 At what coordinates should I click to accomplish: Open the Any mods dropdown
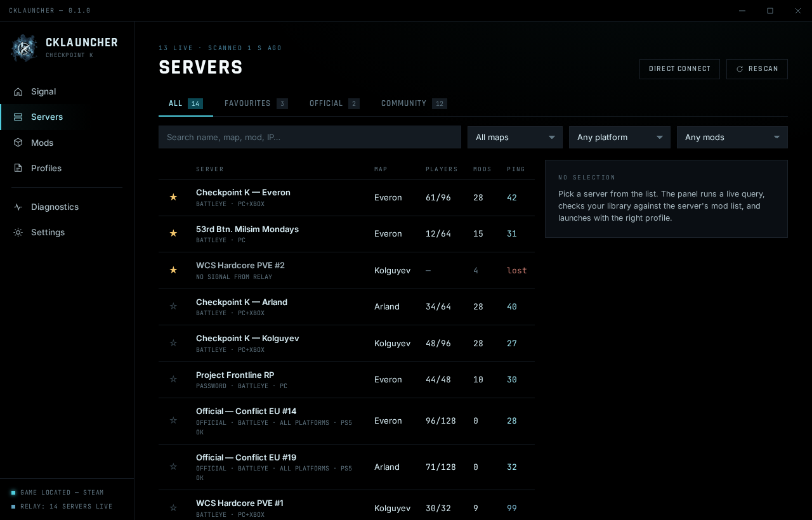tap(732, 137)
